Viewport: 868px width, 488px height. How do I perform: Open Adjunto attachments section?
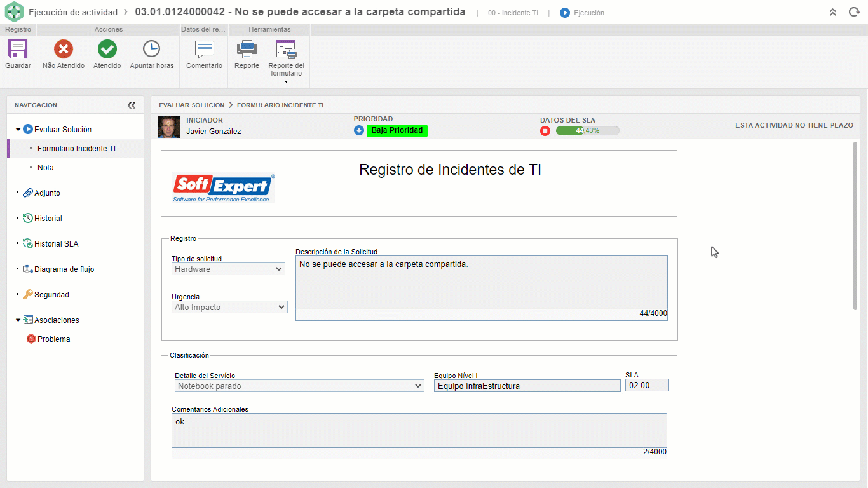(48, 193)
